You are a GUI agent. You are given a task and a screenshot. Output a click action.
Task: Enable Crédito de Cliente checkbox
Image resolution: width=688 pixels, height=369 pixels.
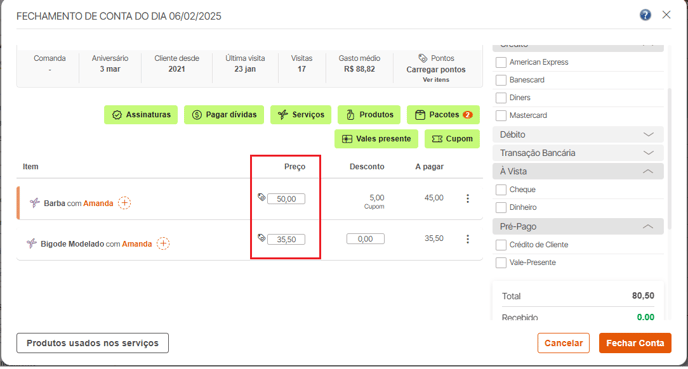coord(501,245)
